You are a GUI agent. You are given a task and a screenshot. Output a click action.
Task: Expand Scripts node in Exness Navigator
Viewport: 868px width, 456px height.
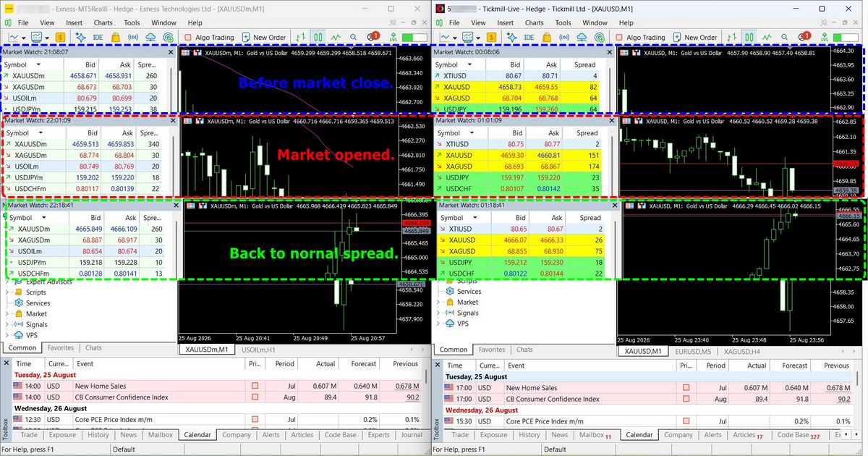[x=7, y=292]
